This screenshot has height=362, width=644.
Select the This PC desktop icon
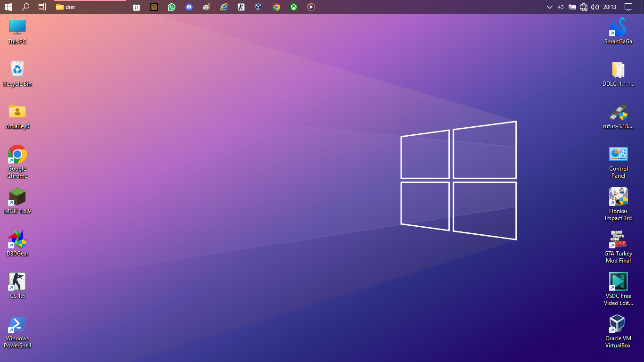[x=17, y=32]
